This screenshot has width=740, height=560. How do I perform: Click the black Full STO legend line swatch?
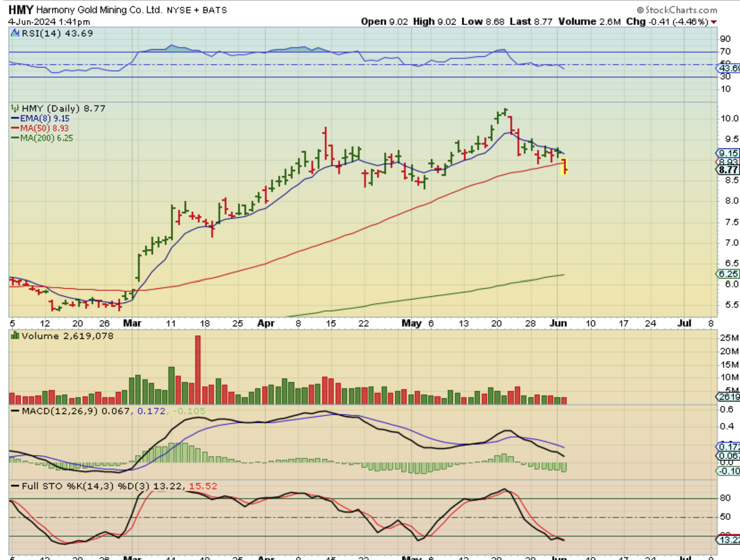click(15, 486)
